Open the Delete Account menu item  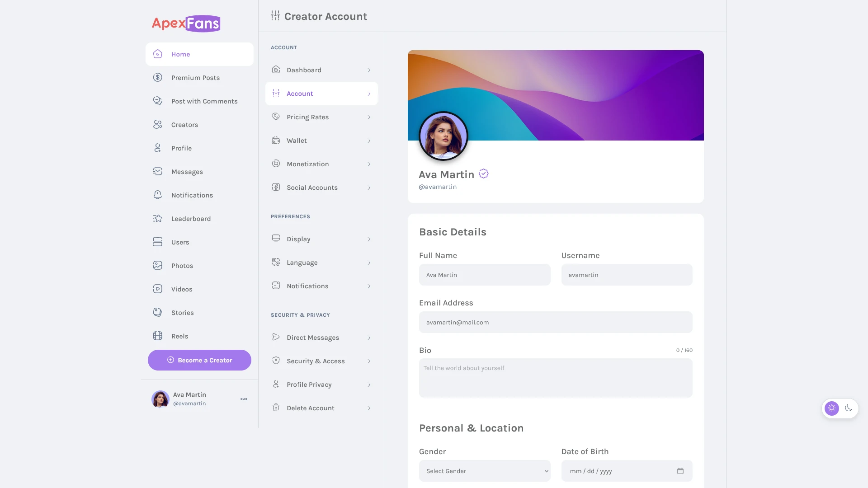[321, 408]
